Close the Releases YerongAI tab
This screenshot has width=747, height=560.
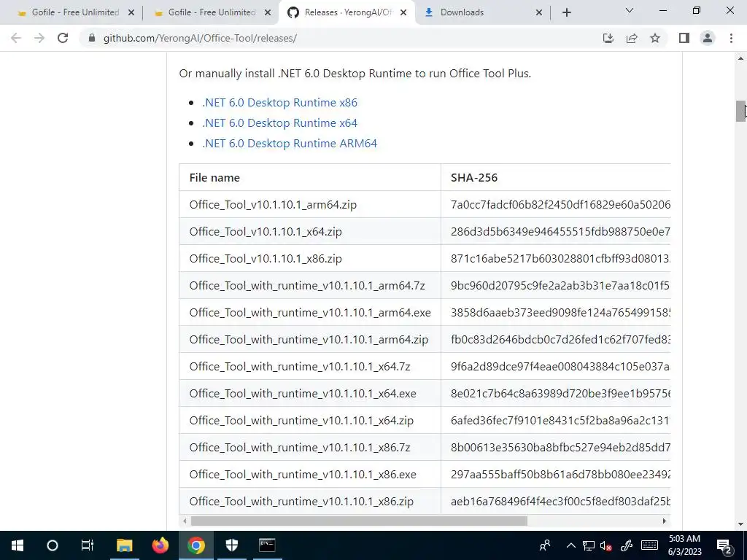coord(403,12)
